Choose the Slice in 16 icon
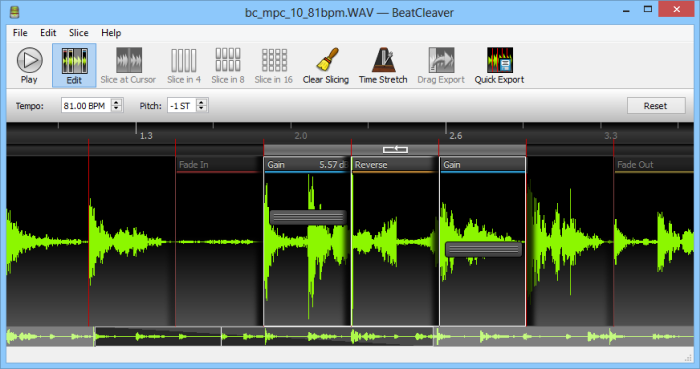This screenshot has width=700, height=369. click(274, 60)
